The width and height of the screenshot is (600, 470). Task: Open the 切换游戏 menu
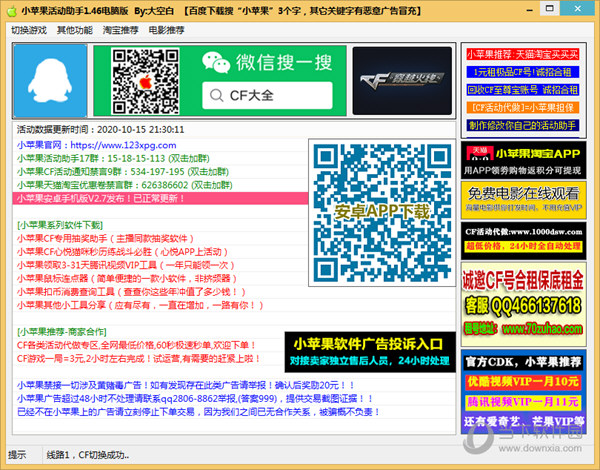29,30
